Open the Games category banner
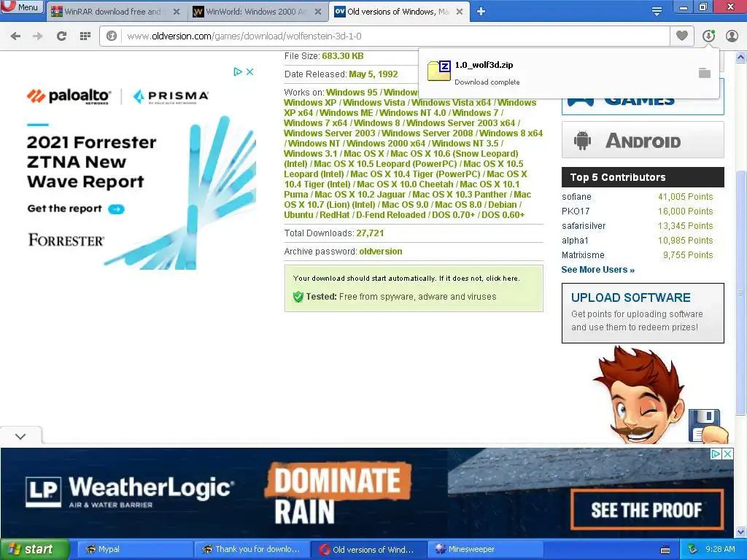Screen dimensions: 747x560 tap(643, 100)
